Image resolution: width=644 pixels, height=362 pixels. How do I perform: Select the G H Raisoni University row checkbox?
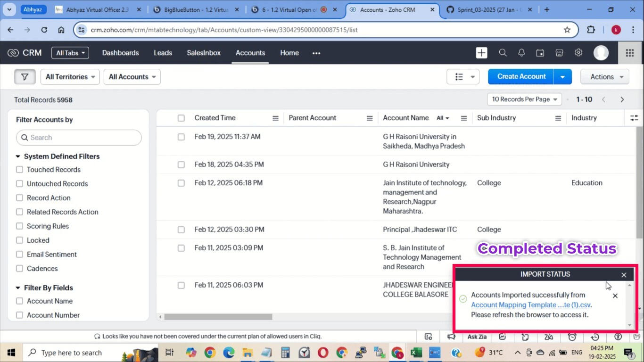point(181,165)
